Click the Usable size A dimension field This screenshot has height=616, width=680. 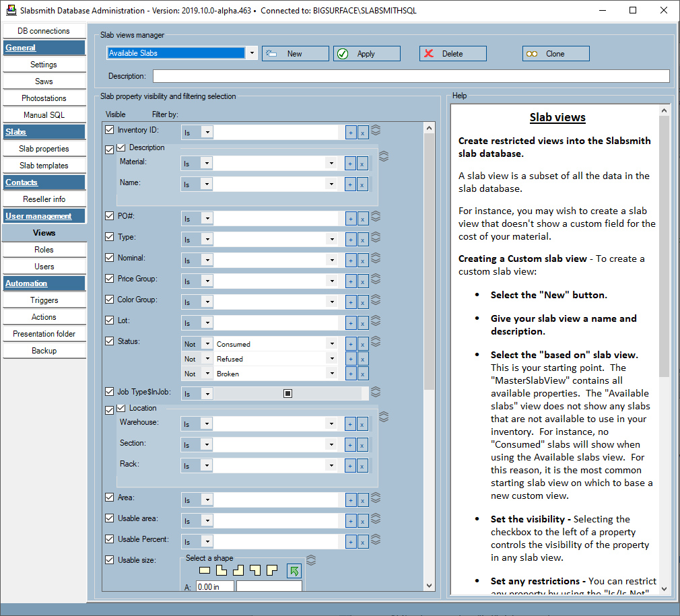tap(215, 586)
